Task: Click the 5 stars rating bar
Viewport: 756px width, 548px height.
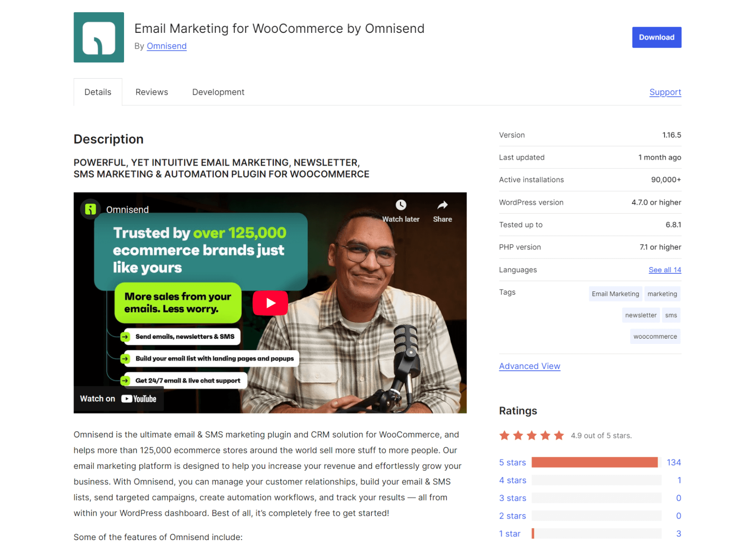Action: [x=596, y=462]
